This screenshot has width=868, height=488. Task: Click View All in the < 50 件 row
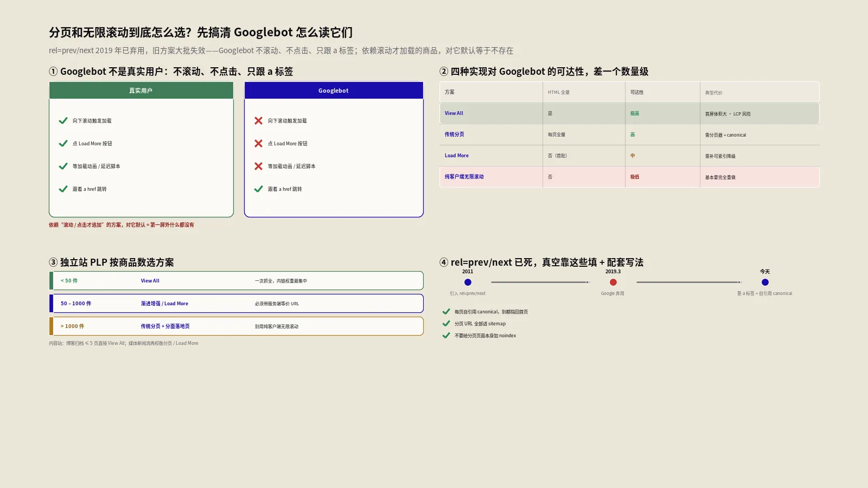[x=150, y=281]
